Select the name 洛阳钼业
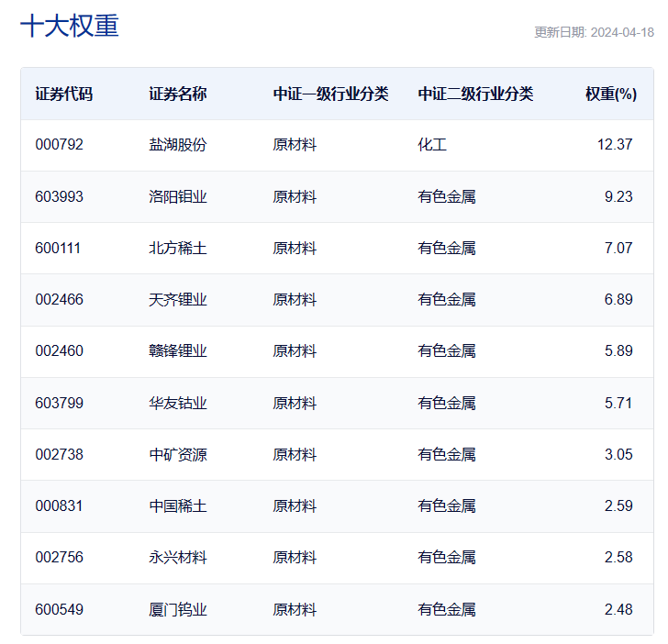Image resolution: width=668 pixels, height=644 pixels. click(x=178, y=196)
